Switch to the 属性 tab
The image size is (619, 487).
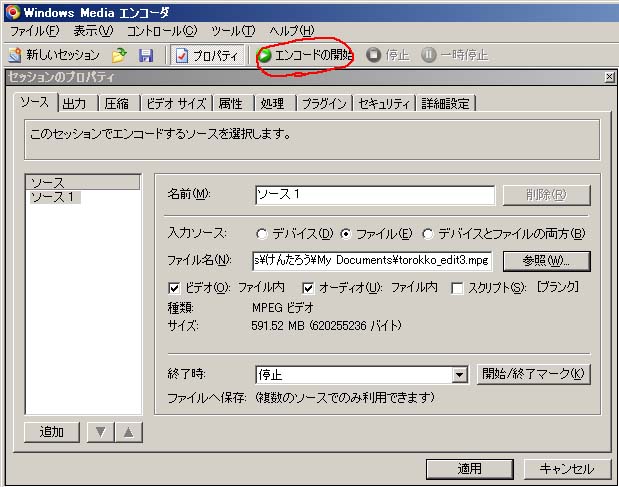(x=233, y=104)
